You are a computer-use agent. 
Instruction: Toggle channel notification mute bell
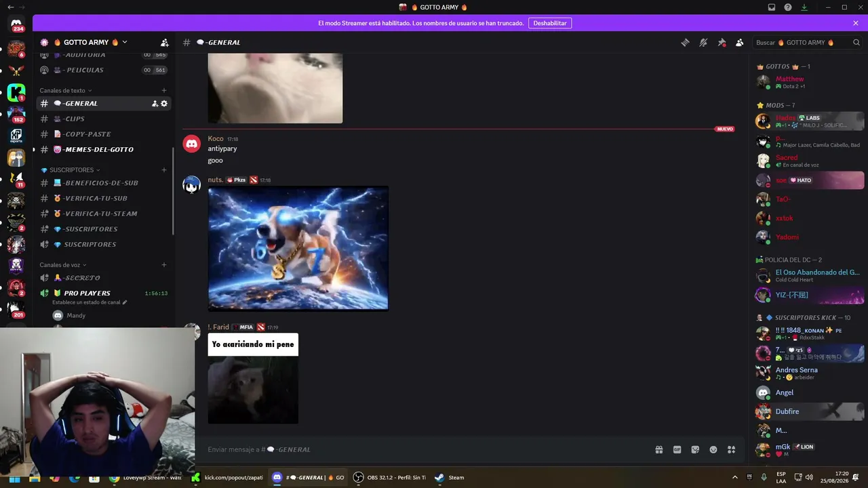pos(703,42)
